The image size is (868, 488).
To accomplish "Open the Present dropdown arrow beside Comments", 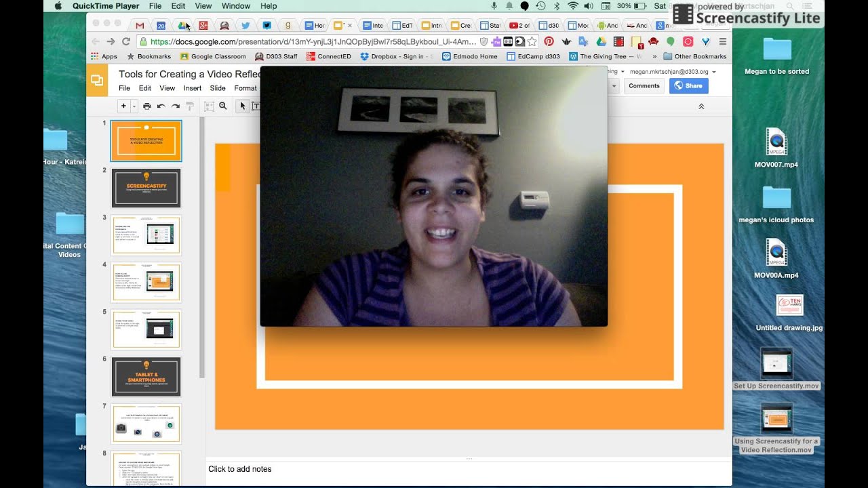I will [614, 86].
